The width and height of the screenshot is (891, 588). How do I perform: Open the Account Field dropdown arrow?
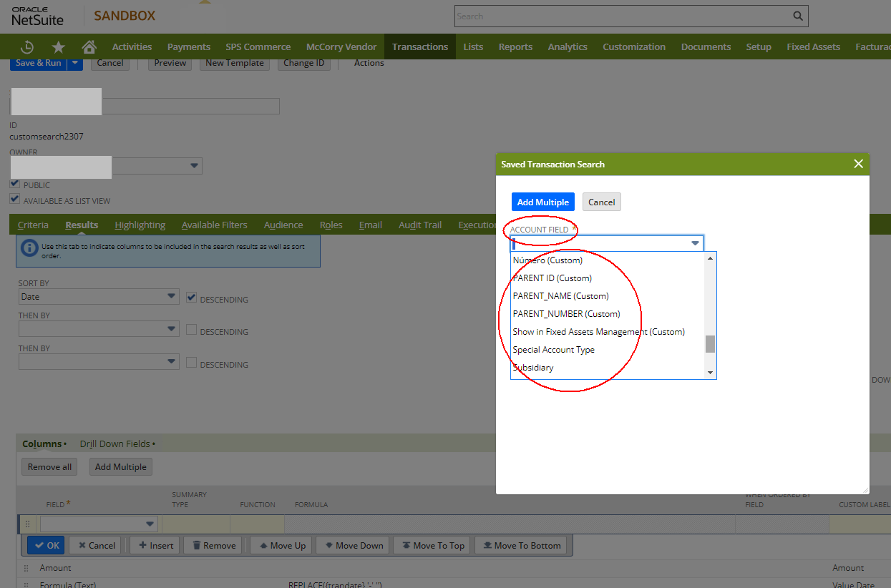tap(695, 243)
